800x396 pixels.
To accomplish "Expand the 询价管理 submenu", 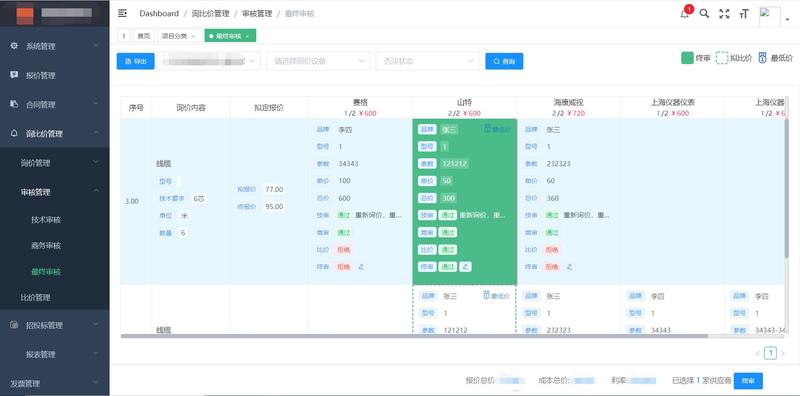I will pyautogui.click(x=55, y=163).
